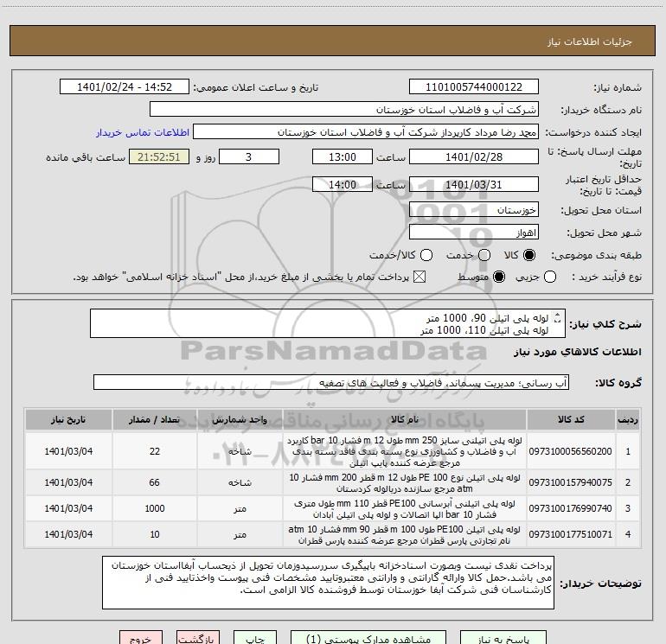Click the ایجاد کننده درخواست field
Screen dimensions: 666x644
366,131
